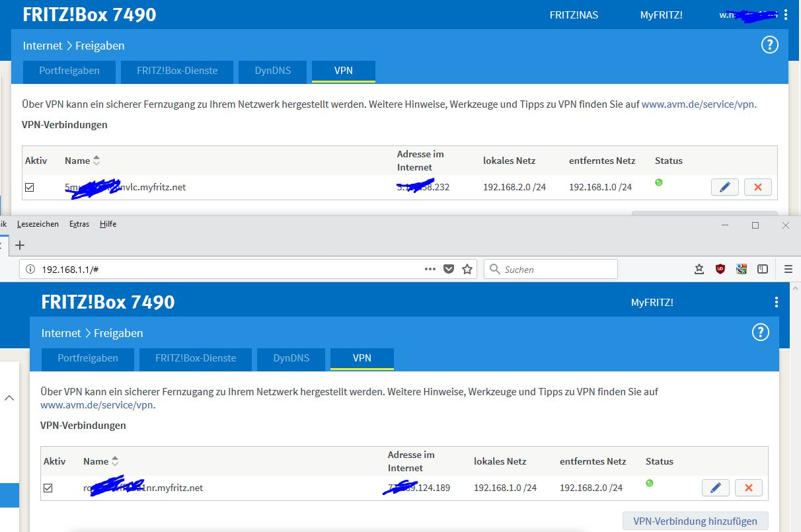801x532 pixels.
Task: Open the Firefox hamburger menu
Action: (788, 269)
